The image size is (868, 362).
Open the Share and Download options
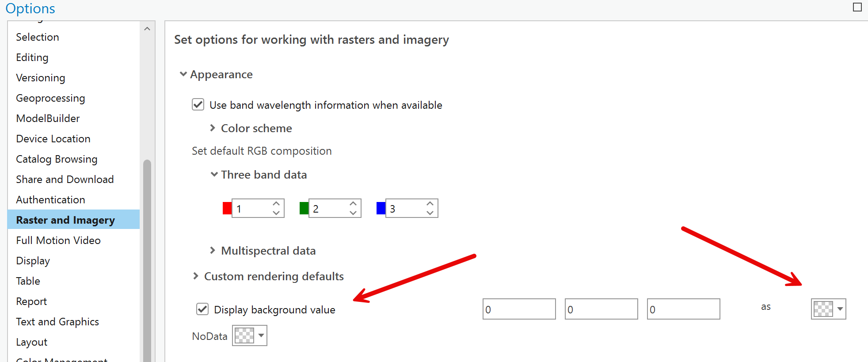65,179
